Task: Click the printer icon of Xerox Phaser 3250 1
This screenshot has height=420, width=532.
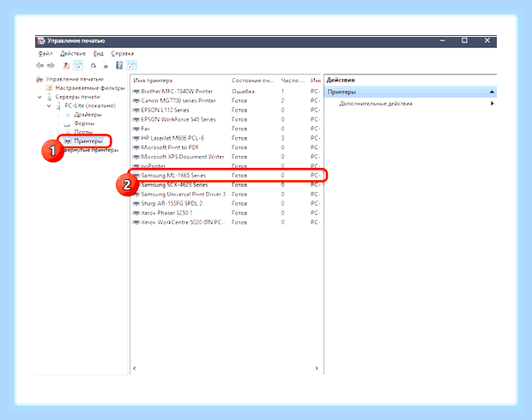Action: (x=136, y=213)
